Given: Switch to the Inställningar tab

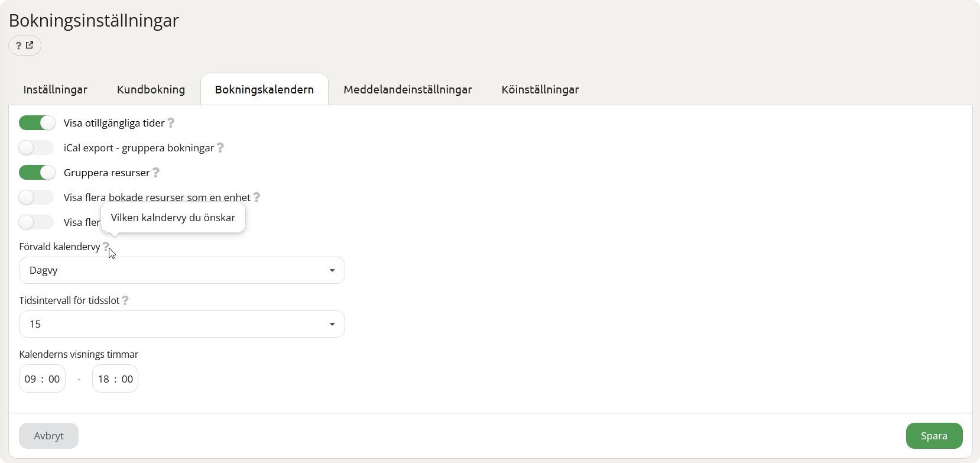Looking at the screenshot, I should [x=56, y=89].
